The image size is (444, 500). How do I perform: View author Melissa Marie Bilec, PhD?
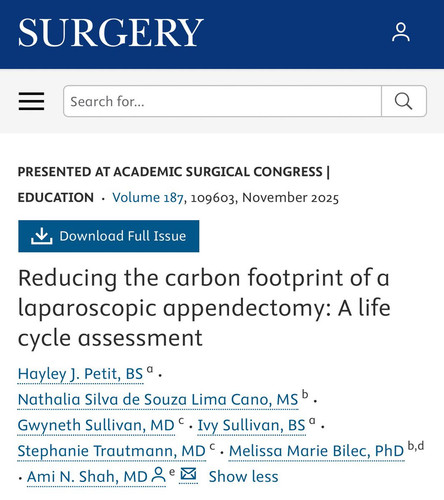point(316,451)
